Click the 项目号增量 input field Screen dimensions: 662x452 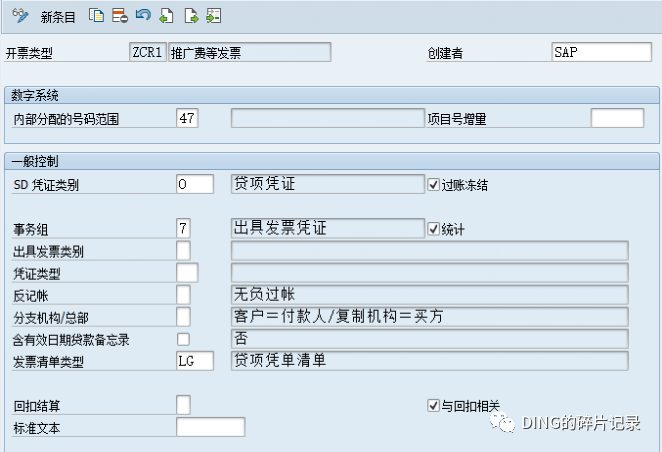pos(617,118)
